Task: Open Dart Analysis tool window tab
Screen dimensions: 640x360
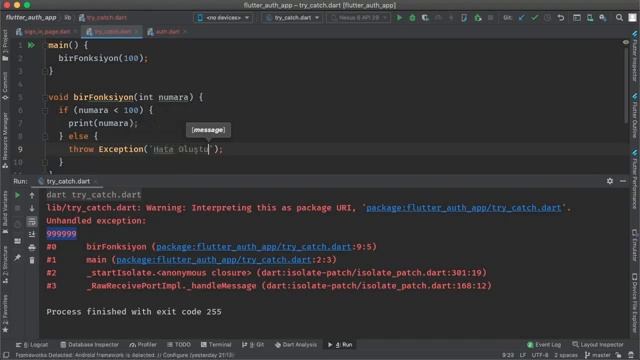Action: pyautogui.click(x=296, y=345)
